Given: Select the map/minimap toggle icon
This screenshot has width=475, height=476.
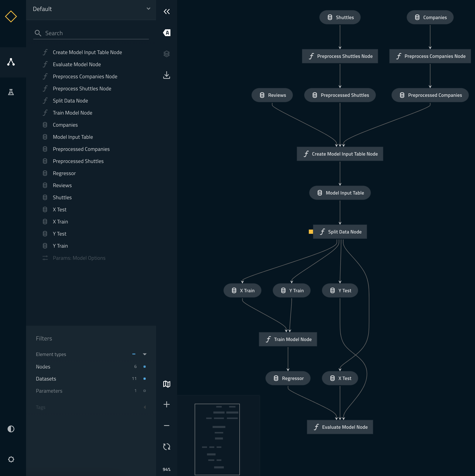Looking at the screenshot, I should pyautogui.click(x=167, y=384).
